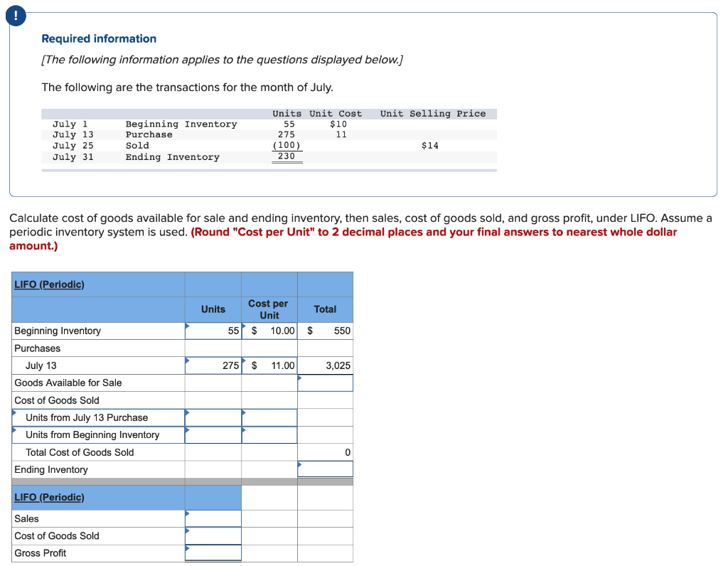
Task: Click the $14 unit selling price value
Action: [430, 145]
